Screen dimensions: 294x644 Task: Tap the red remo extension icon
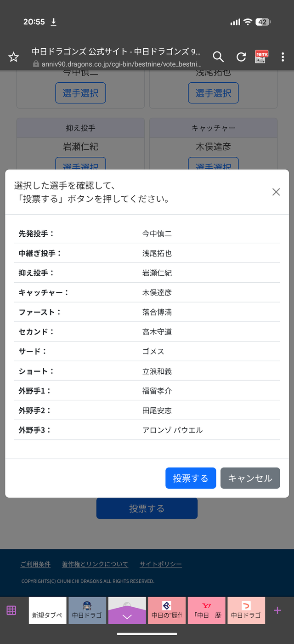(261, 57)
